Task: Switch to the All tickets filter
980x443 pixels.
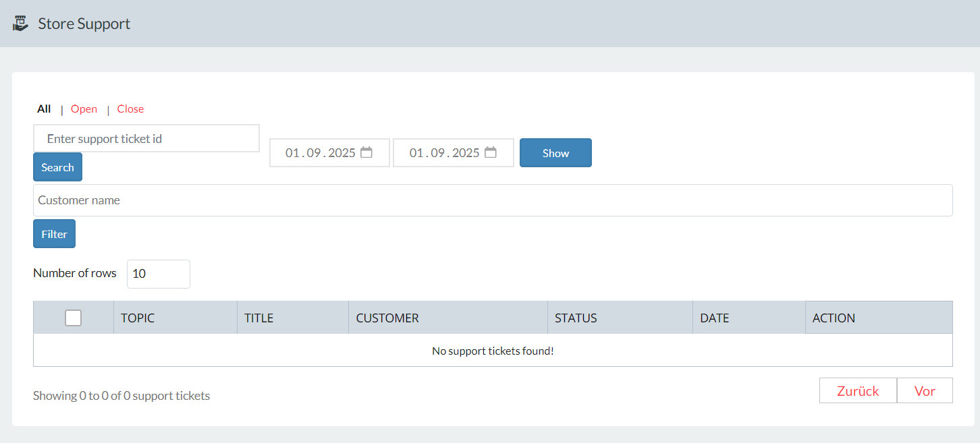Action: point(44,109)
